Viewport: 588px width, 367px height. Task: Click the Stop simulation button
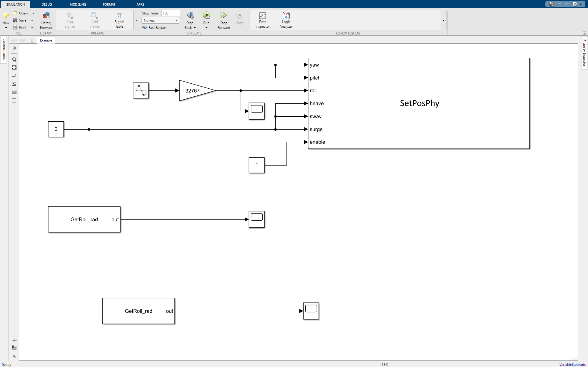239,18
